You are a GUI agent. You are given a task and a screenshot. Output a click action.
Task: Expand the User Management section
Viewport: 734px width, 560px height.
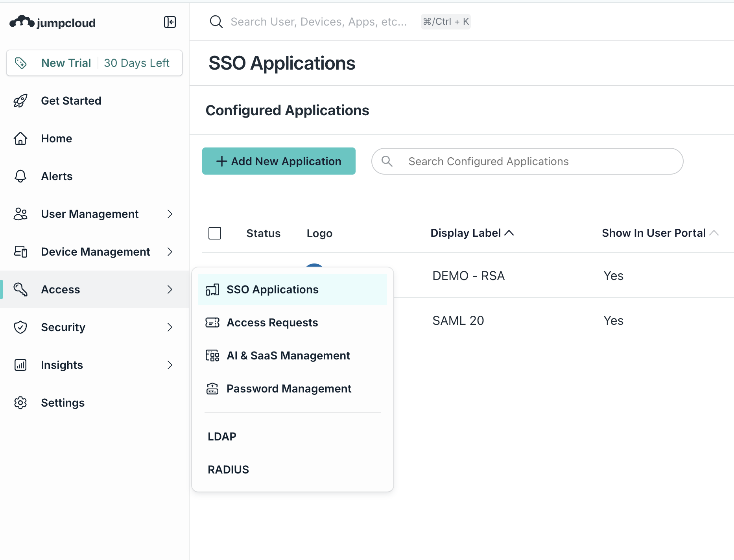click(170, 214)
